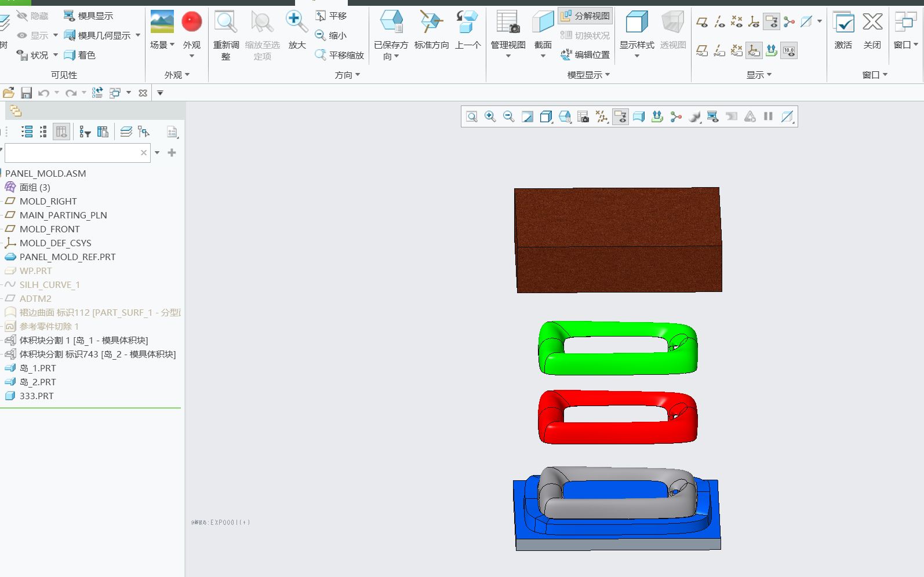This screenshot has height=577, width=924.
Task: Click the zoom out icon in graphics toolbar
Action: pos(509,117)
